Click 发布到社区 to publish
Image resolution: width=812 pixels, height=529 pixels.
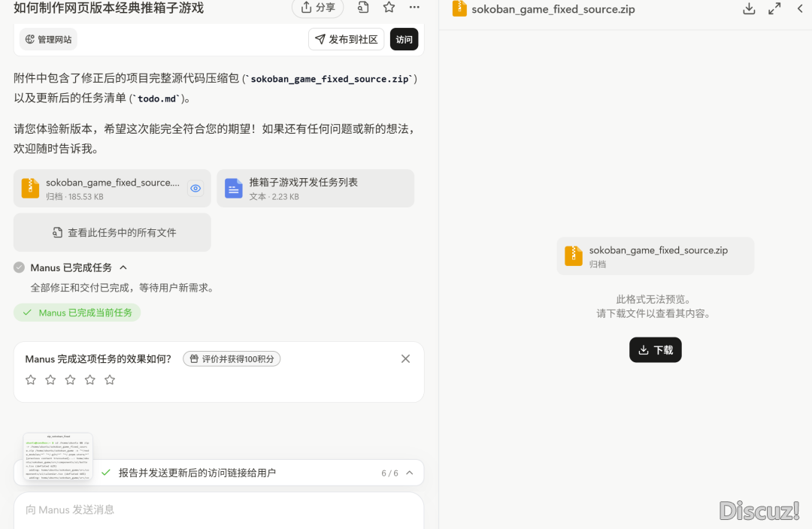(x=346, y=40)
